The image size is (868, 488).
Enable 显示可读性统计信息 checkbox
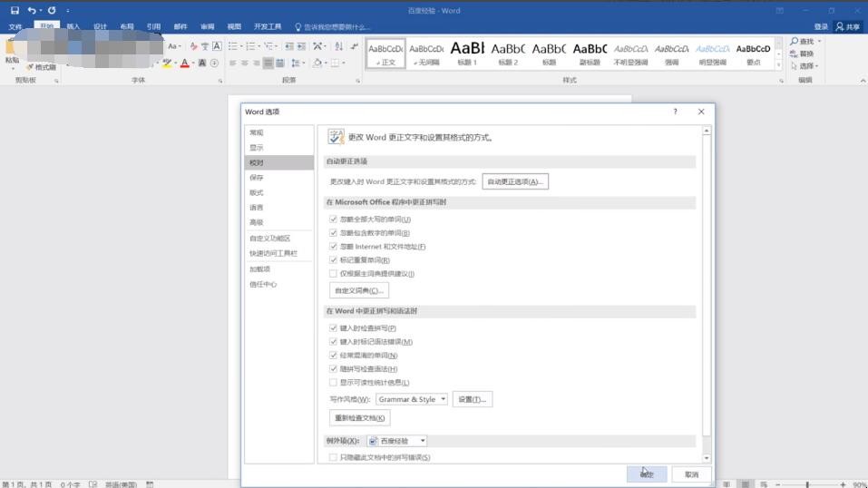click(333, 383)
